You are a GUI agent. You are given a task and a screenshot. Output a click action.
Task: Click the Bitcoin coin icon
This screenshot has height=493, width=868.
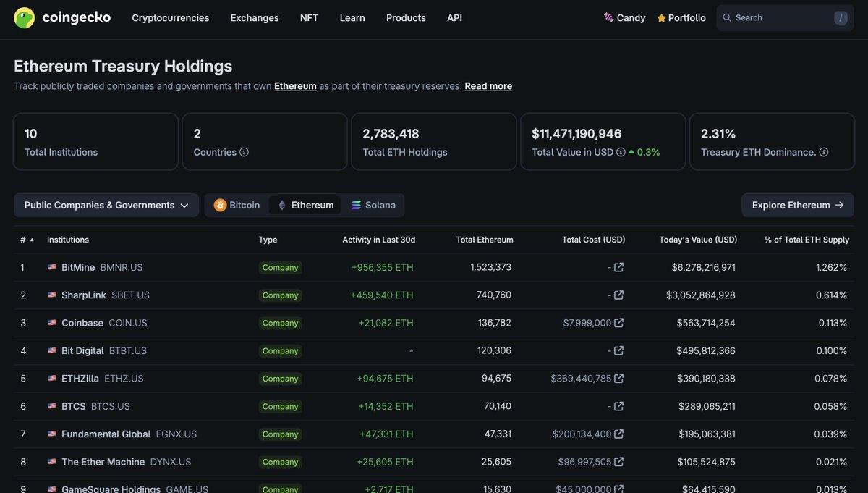(x=220, y=205)
